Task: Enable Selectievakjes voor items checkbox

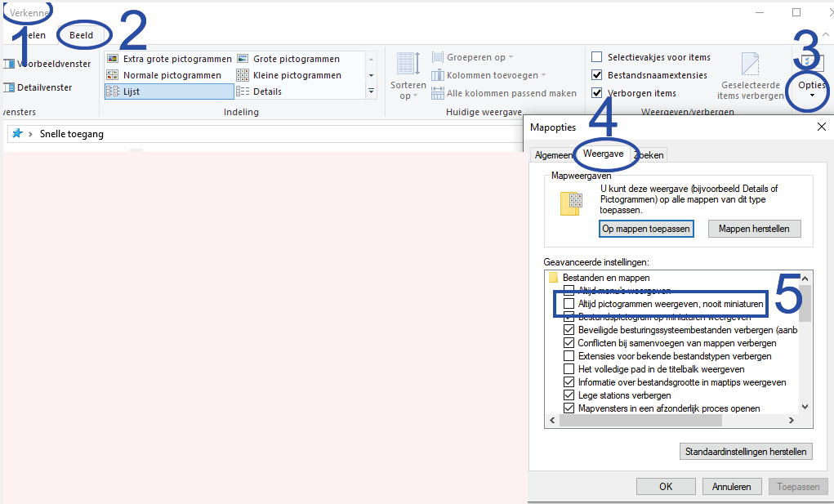Action: pos(597,57)
